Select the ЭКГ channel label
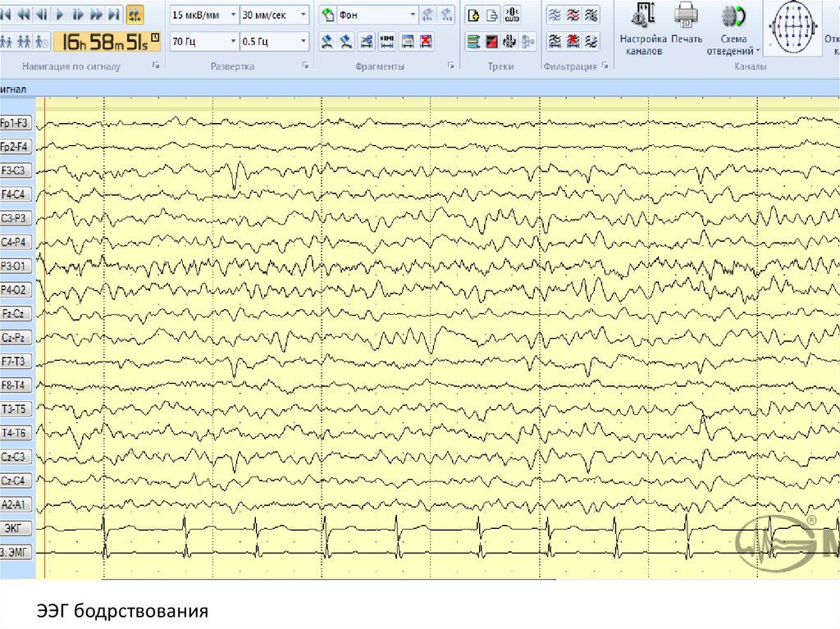The height and width of the screenshot is (629, 840). point(16,529)
